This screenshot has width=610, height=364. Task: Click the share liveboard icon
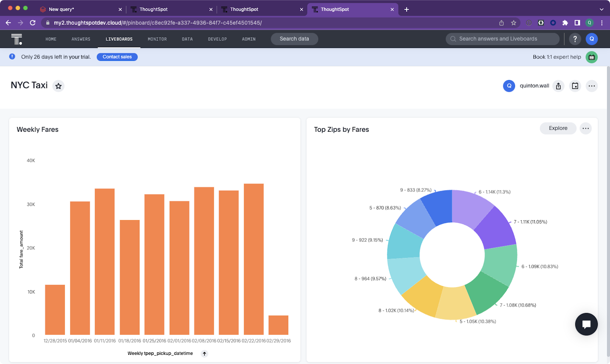click(x=558, y=86)
